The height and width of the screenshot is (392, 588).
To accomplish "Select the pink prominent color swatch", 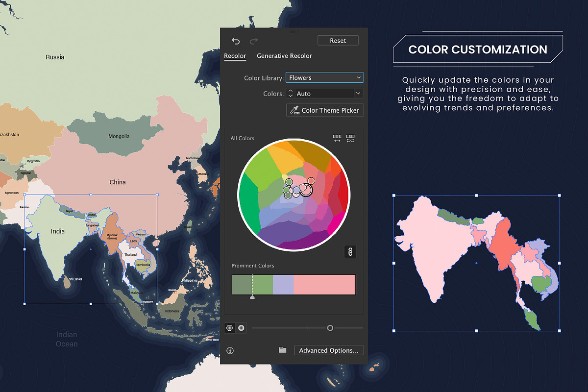I will pyautogui.click(x=324, y=285).
